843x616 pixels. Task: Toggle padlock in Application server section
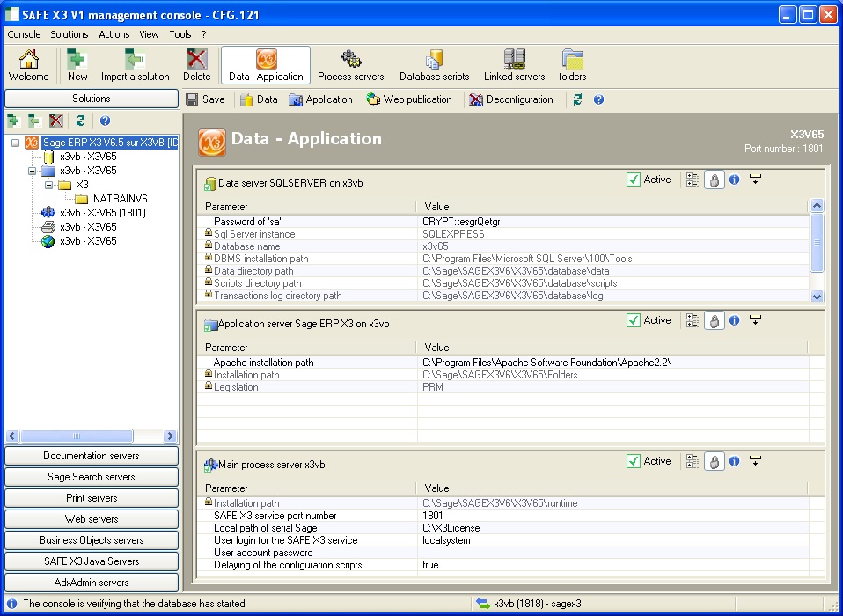pyautogui.click(x=714, y=320)
